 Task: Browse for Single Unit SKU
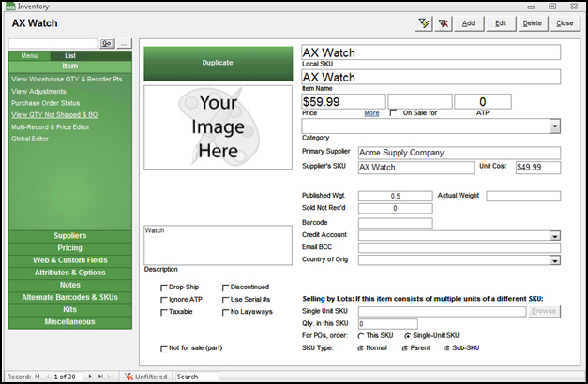[x=544, y=311]
